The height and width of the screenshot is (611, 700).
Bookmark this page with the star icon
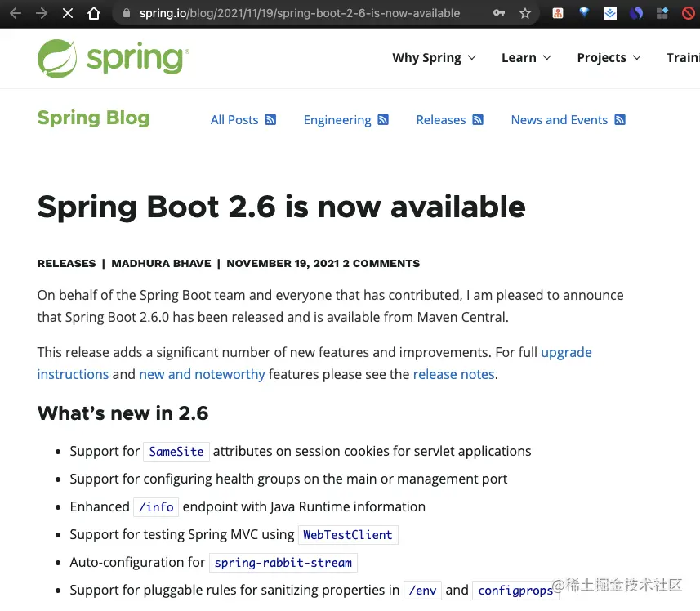[525, 13]
